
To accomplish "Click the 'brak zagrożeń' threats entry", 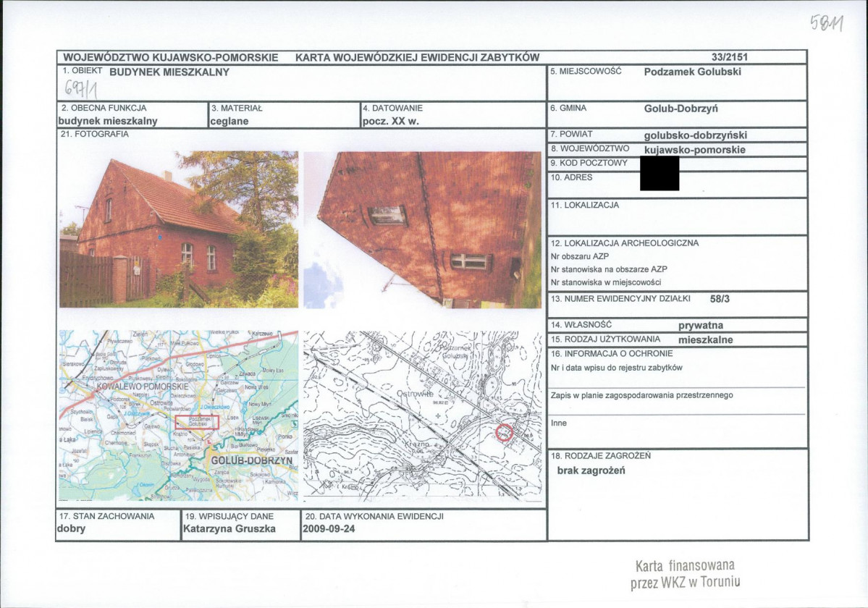I will [x=591, y=470].
